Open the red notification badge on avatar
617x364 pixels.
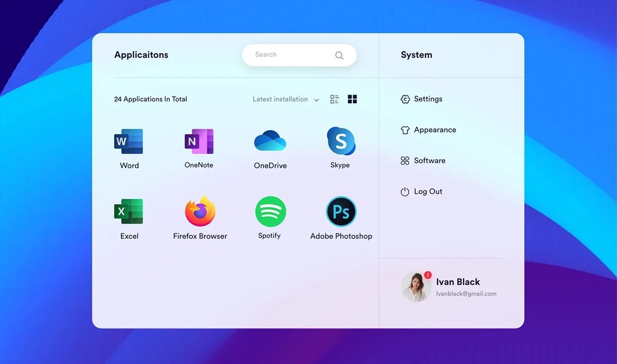(428, 275)
